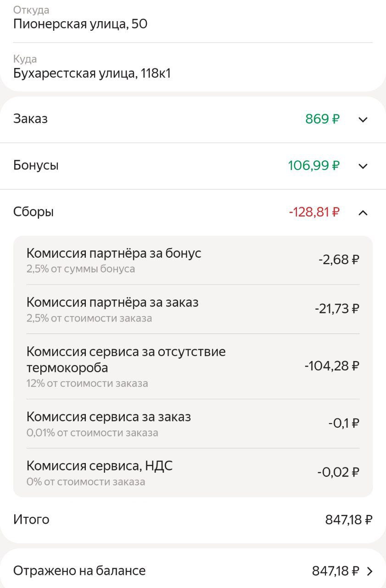The image size is (386, 588).
Task: Expand the Заказ section chevron
Action: (x=363, y=119)
